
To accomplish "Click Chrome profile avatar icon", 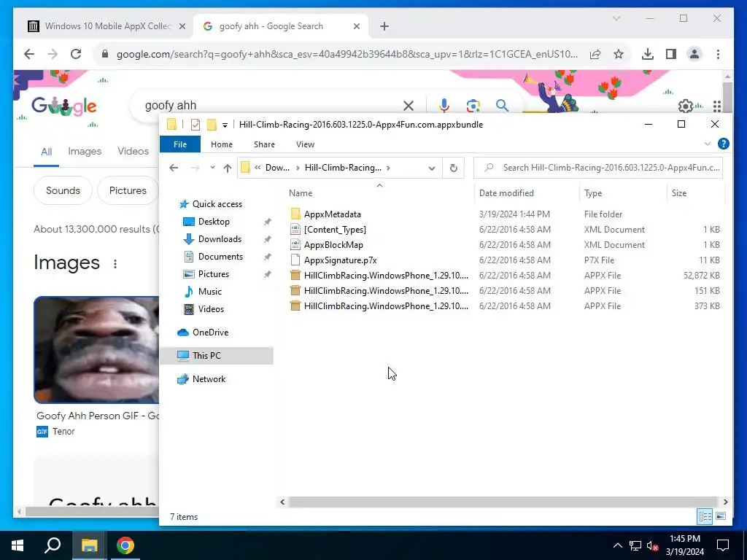I will click(694, 54).
